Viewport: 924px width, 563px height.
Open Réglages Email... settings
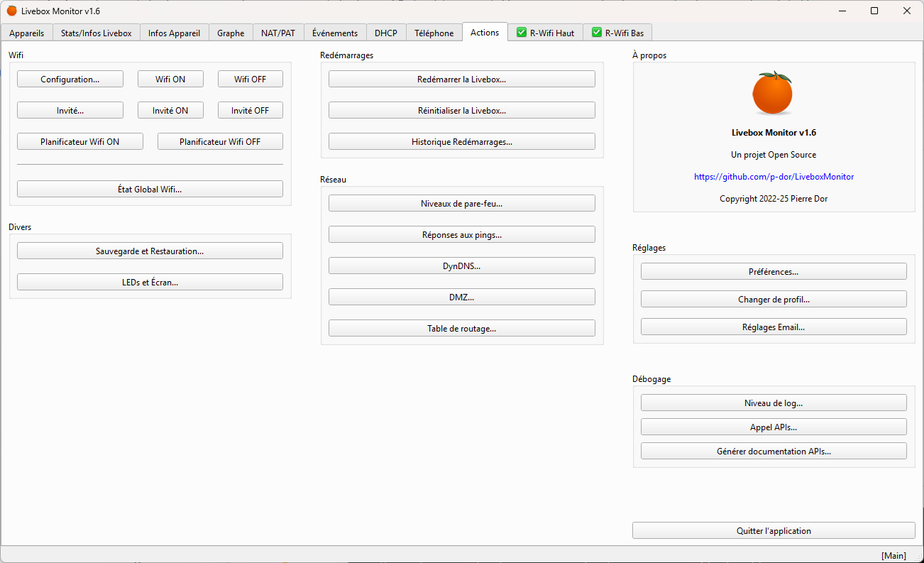coord(774,327)
